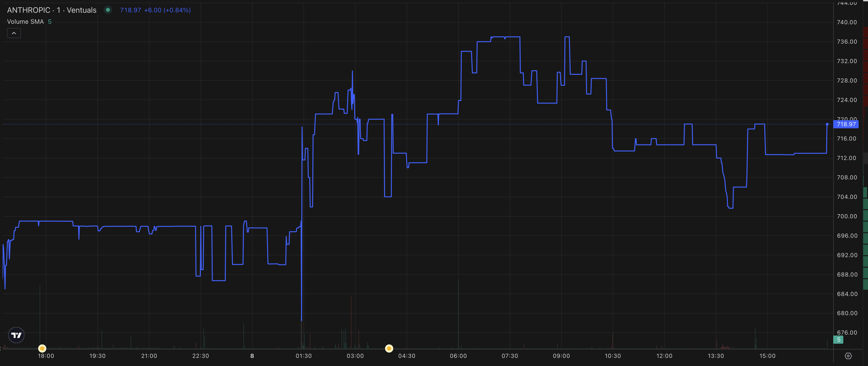Click the 15:00 time axis label
The height and width of the screenshot is (366, 868).
[767, 356]
